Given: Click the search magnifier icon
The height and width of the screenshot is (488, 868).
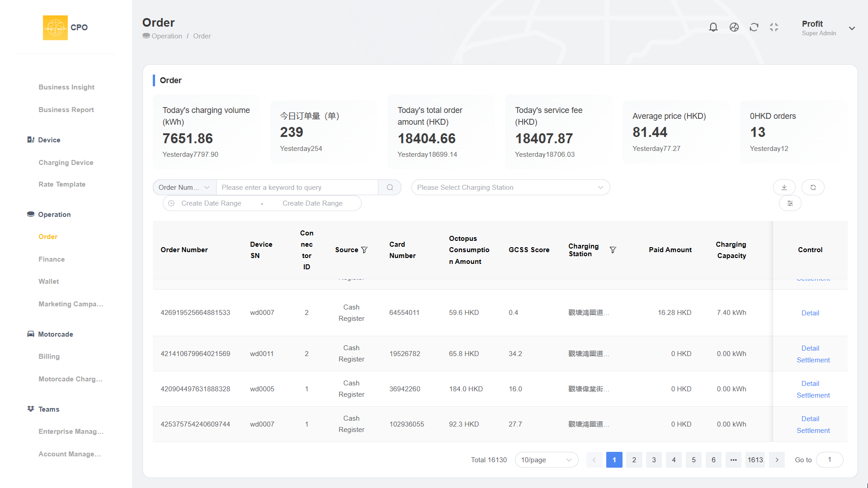Looking at the screenshot, I should click(390, 188).
